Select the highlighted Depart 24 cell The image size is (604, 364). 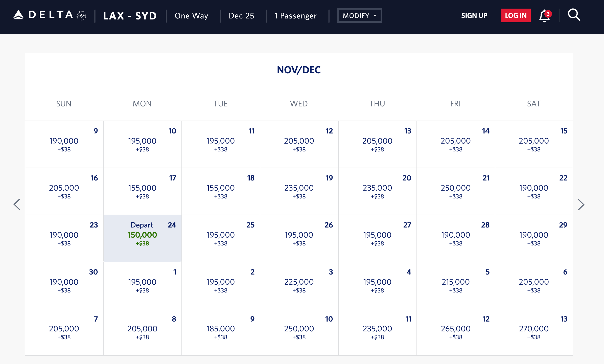pyautogui.click(x=143, y=238)
